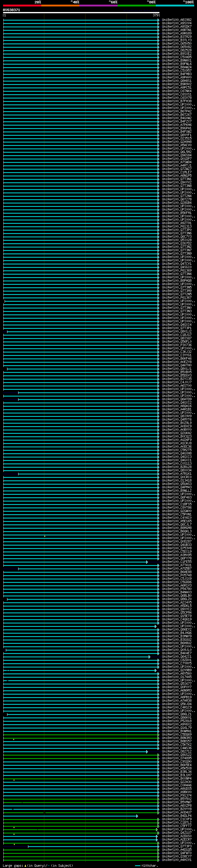Select the query label AV638371
Image resolution: width=197 pixels, height=868 pixels.
(x=11, y=10)
